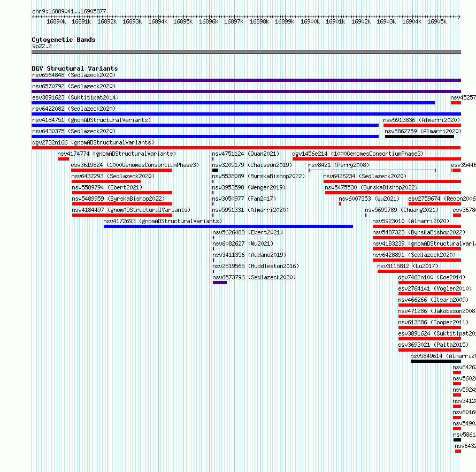Viewport: 476px width, 472px height.
Task: Select the nsv6573796 (Sedlazeck2020) label
Action: (x=254, y=277)
